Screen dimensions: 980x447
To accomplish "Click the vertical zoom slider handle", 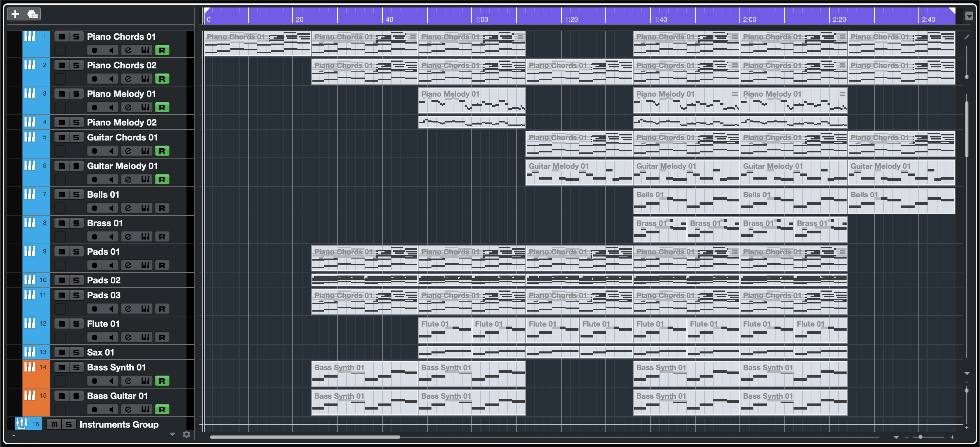I will pos(967,390).
